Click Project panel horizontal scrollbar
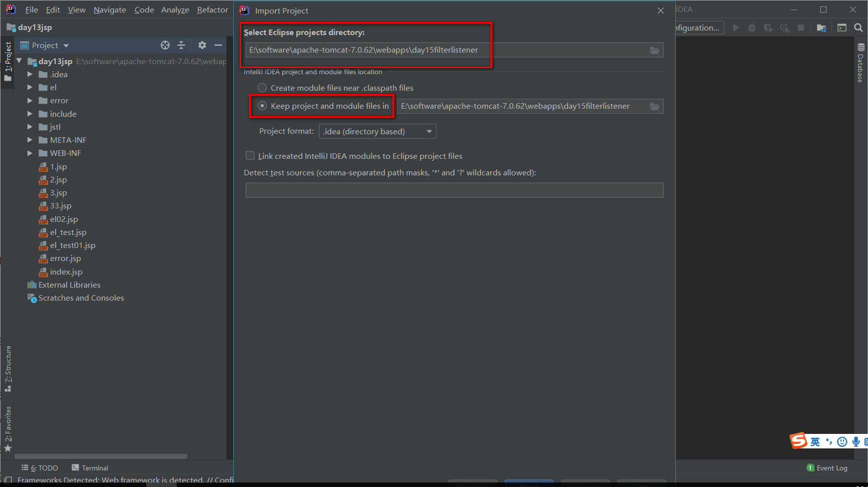Viewport: 868px width, 487px height. (x=101, y=456)
